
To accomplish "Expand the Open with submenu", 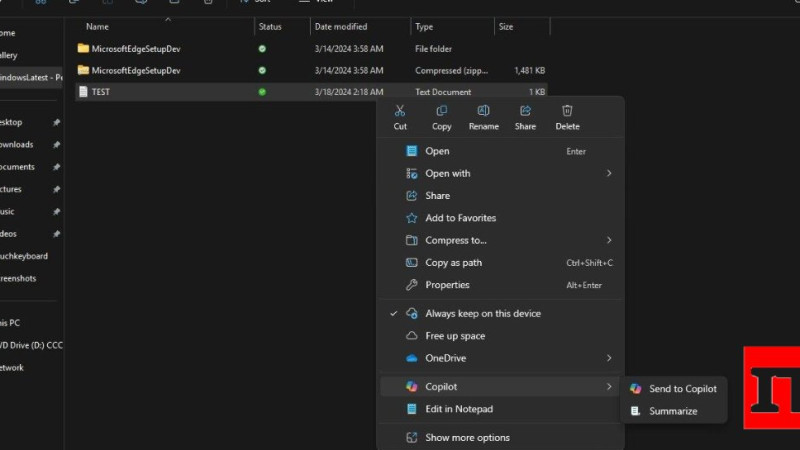I will pos(500,173).
